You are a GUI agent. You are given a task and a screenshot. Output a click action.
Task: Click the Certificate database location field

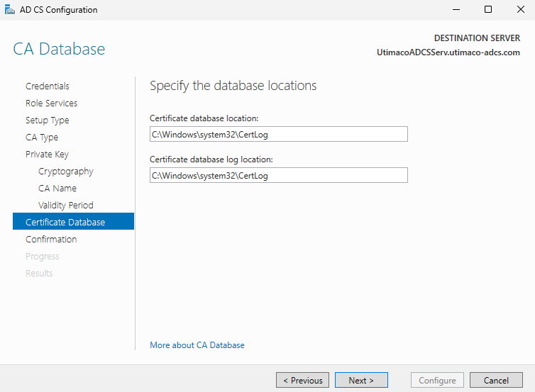click(278, 134)
